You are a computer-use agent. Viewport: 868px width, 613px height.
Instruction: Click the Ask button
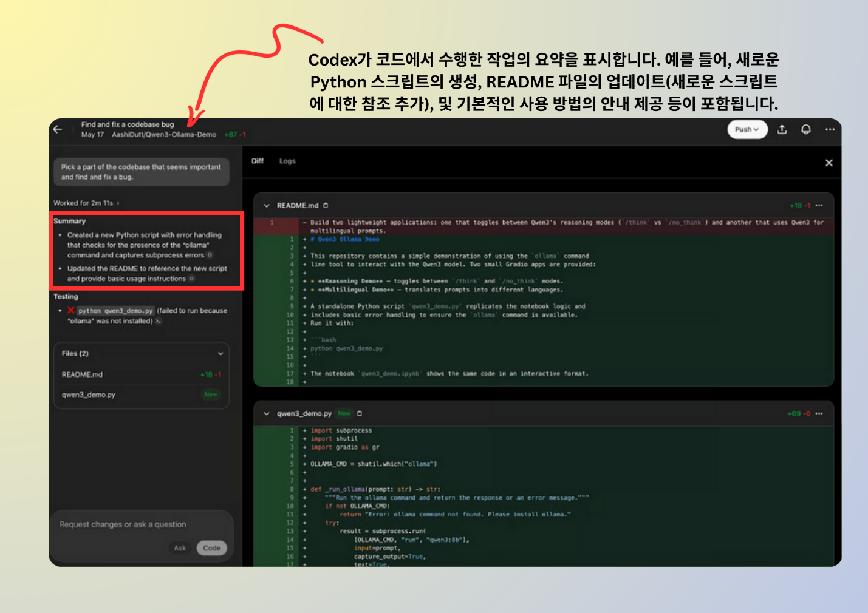point(180,548)
